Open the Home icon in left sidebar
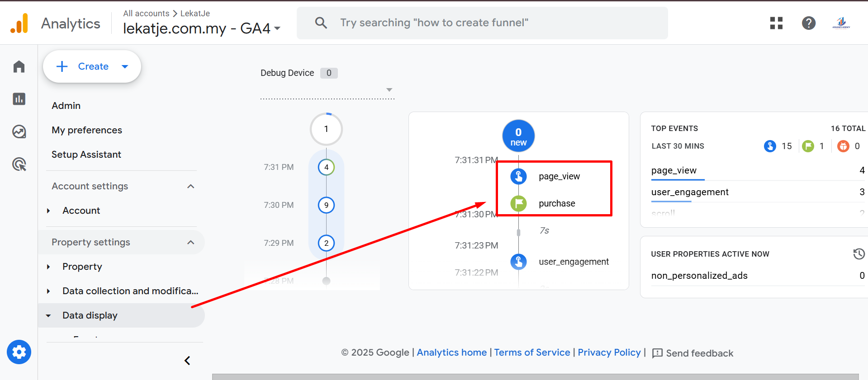This screenshot has height=380, width=868. click(19, 67)
